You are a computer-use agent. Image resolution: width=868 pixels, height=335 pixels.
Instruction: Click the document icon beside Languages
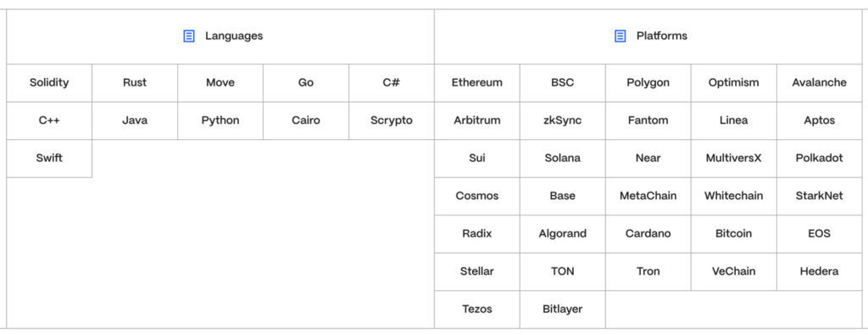[x=189, y=36]
